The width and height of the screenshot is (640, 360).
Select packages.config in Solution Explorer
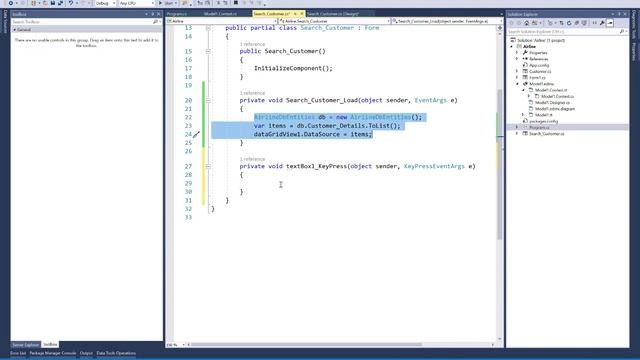click(x=543, y=121)
